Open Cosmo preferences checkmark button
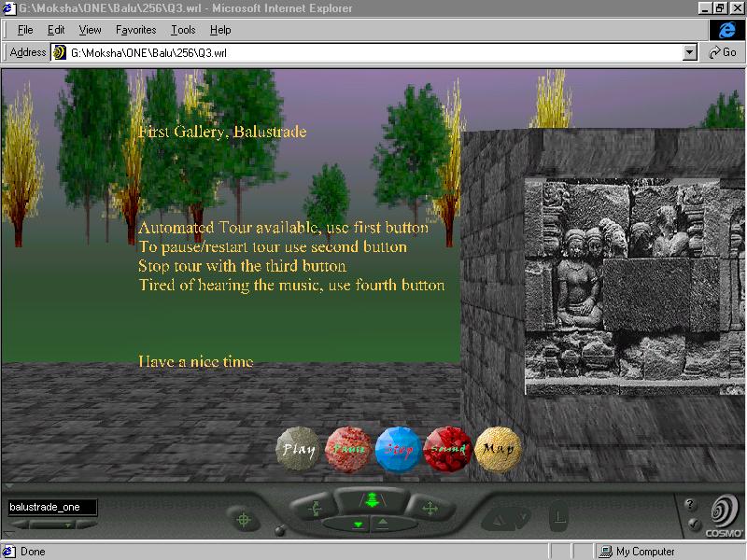 [691, 525]
